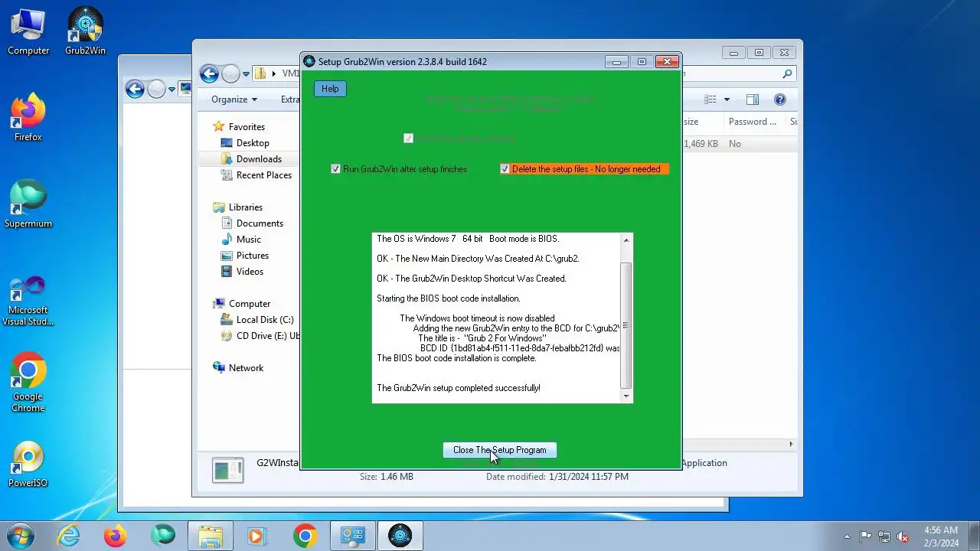Screen dimensions: 980x551
Task: Click search magnifier in Explorer
Action: tap(787, 74)
